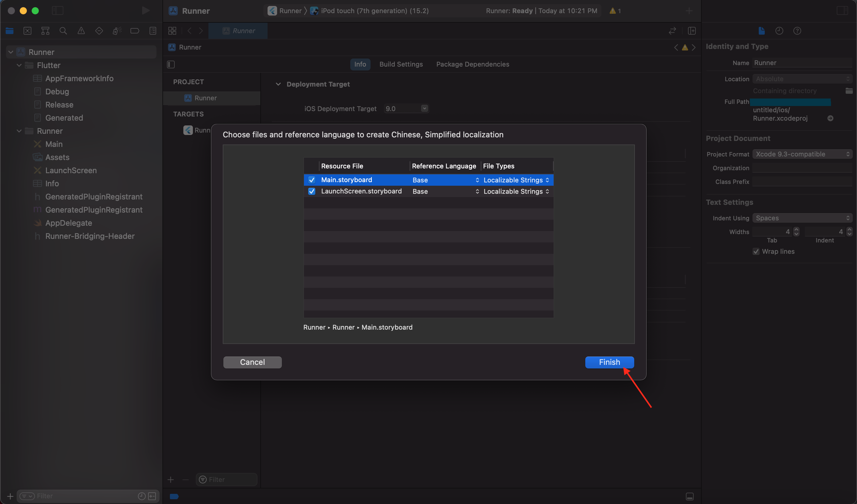
Task: Hide the project and targets list icon
Action: tap(171, 64)
